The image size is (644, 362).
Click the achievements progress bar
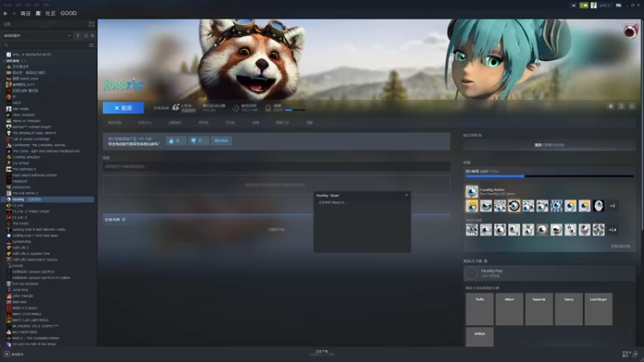pyautogui.click(x=549, y=176)
